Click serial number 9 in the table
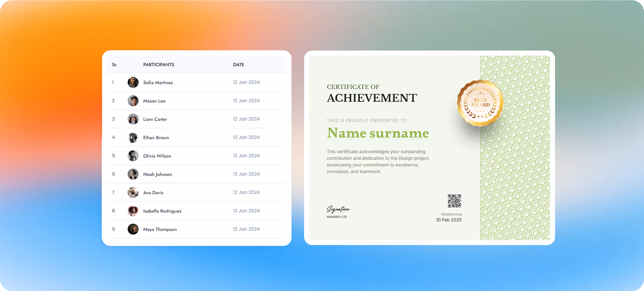Screen dimensions: 644x291 tap(114, 229)
